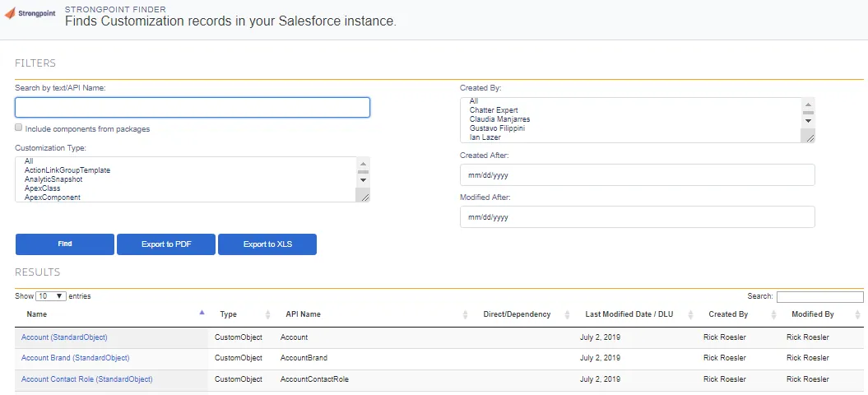Click Customization Type list scroll down arrow
This screenshot has width=868, height=395.
[x=363, y=180]
